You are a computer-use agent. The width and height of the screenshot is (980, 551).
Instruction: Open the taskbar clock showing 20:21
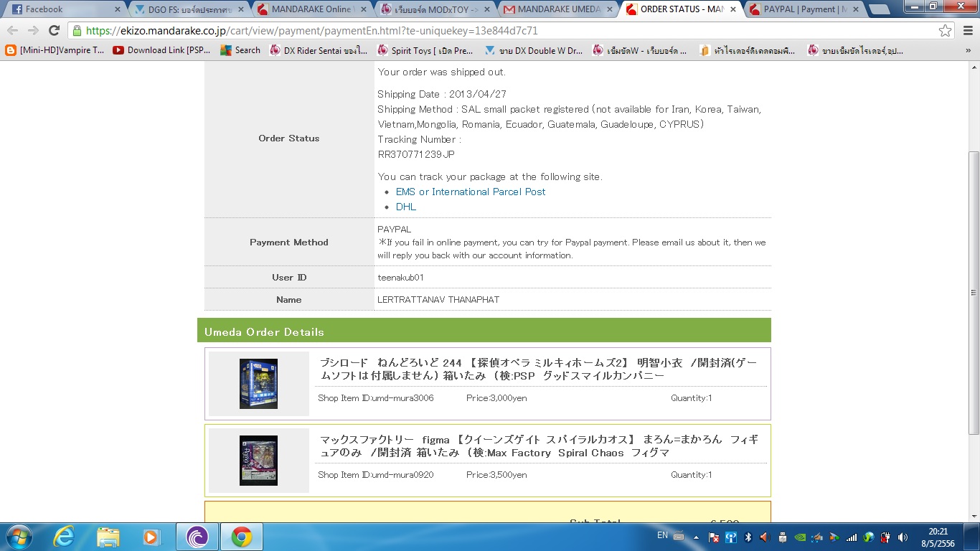938,537
